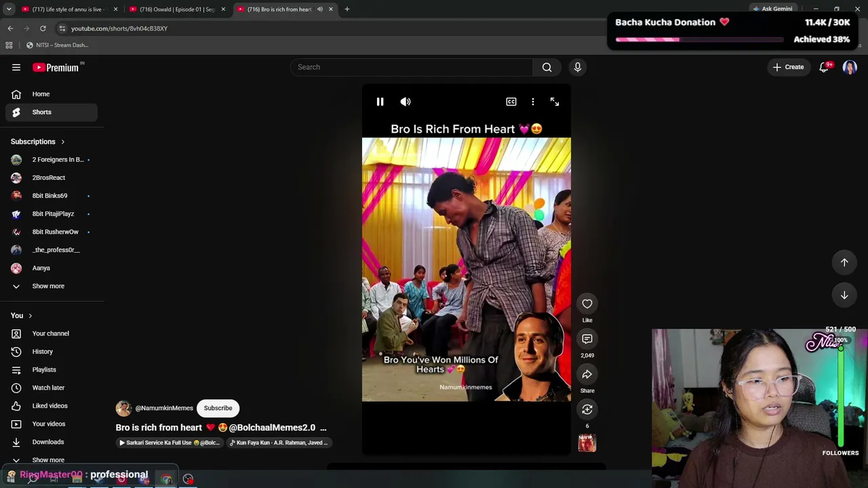This screenshot has height=488, width=868.
Task: Go back in the browser
Action: [x=10, y=28]
